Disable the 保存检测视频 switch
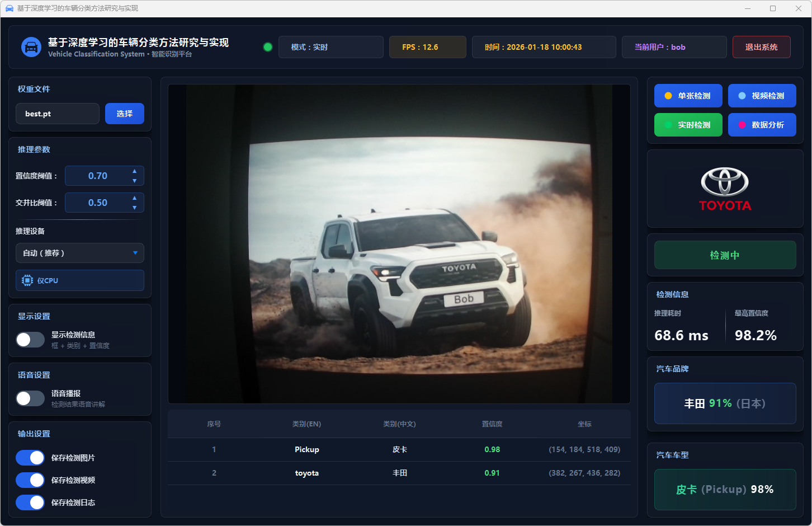This screenshot has width=812, height=526. (x=30, y=480)
